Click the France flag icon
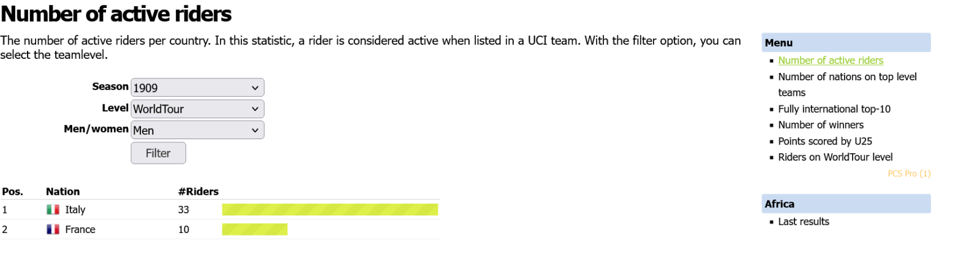The image size is (980, 263). tap(53, 229)
